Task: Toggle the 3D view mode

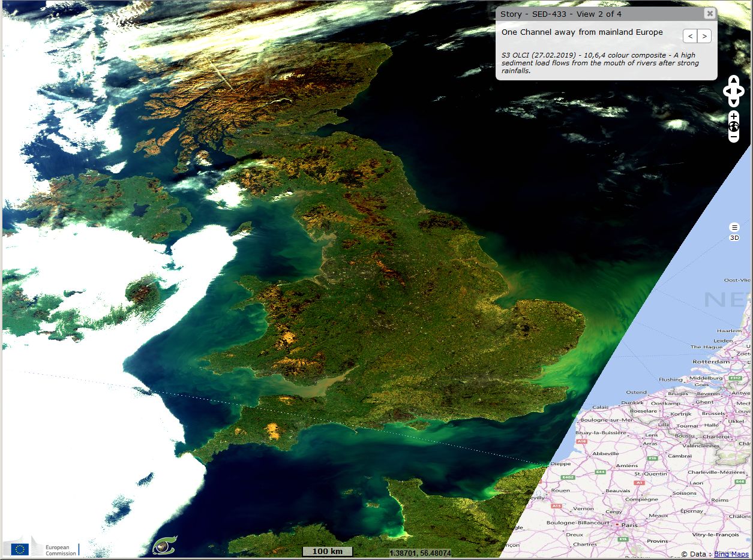Action: 734,238
